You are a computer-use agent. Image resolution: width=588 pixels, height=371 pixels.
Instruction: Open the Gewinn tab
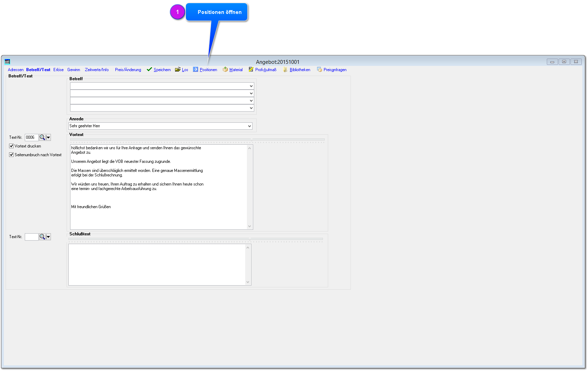(x=74, y=70)
